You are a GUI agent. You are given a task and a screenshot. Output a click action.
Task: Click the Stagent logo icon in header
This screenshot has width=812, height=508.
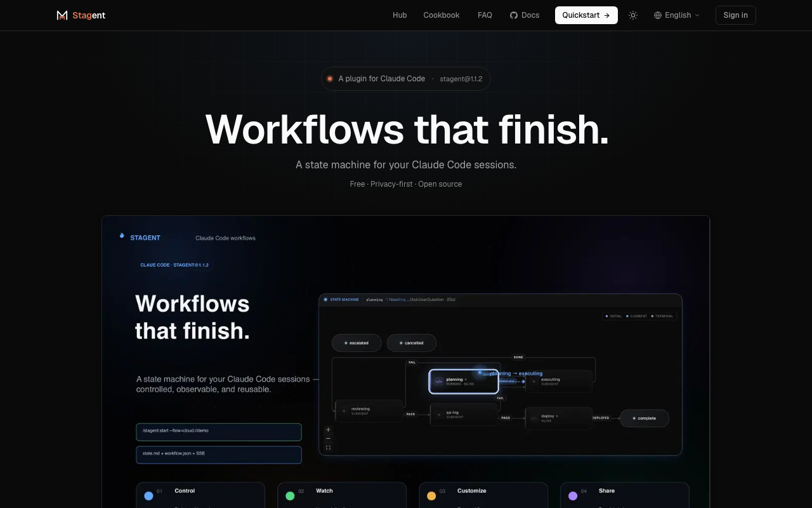coord(62,15)
